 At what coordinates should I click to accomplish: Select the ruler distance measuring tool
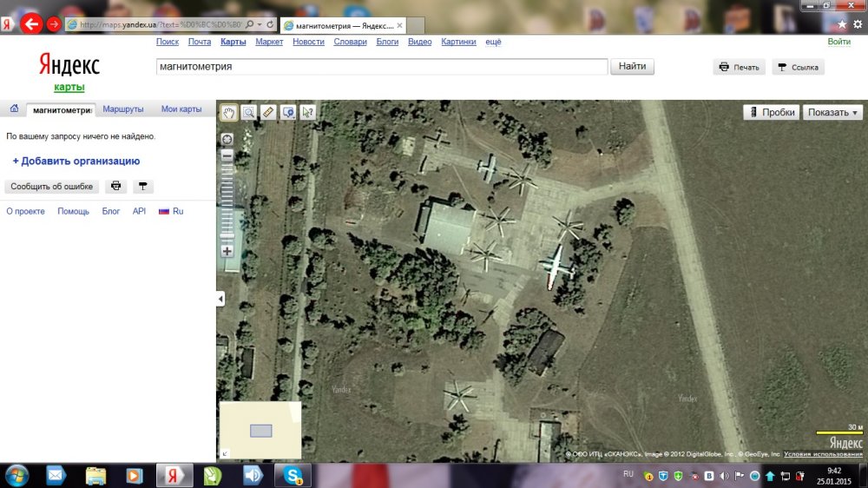tap(268, 112)
